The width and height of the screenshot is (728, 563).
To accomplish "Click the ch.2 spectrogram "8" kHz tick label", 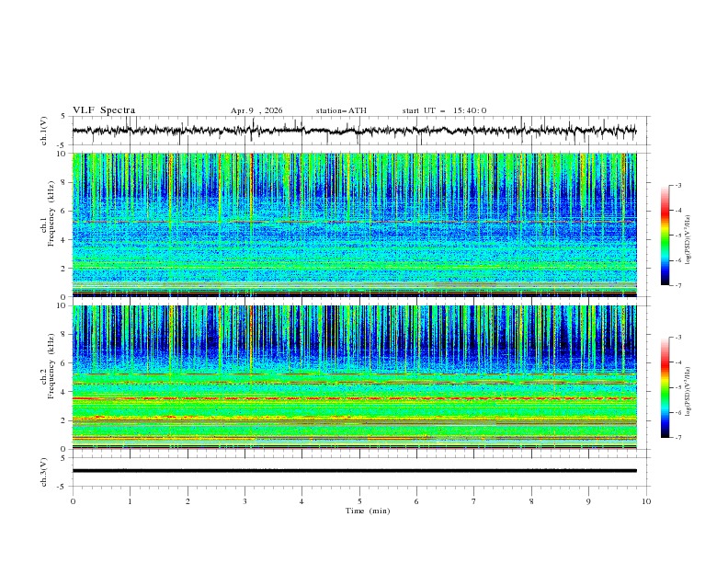I will [x=64, y=335].
